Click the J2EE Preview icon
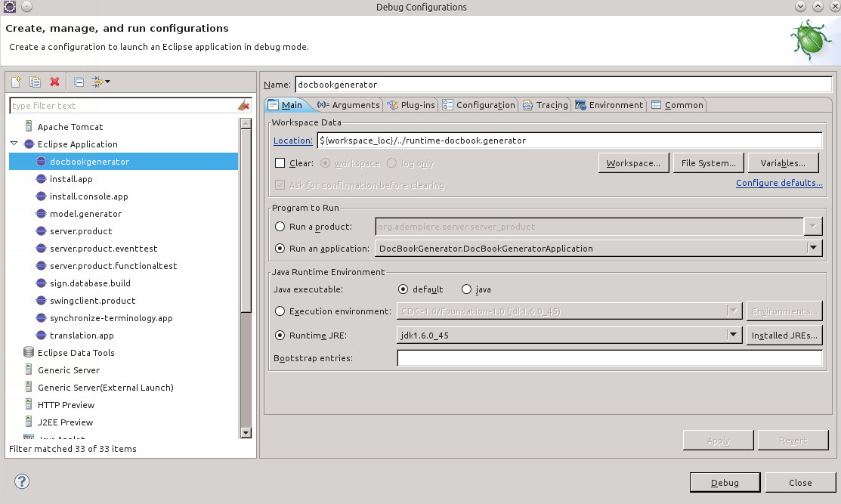Screen dimensions: 841x504 [29, 422]
